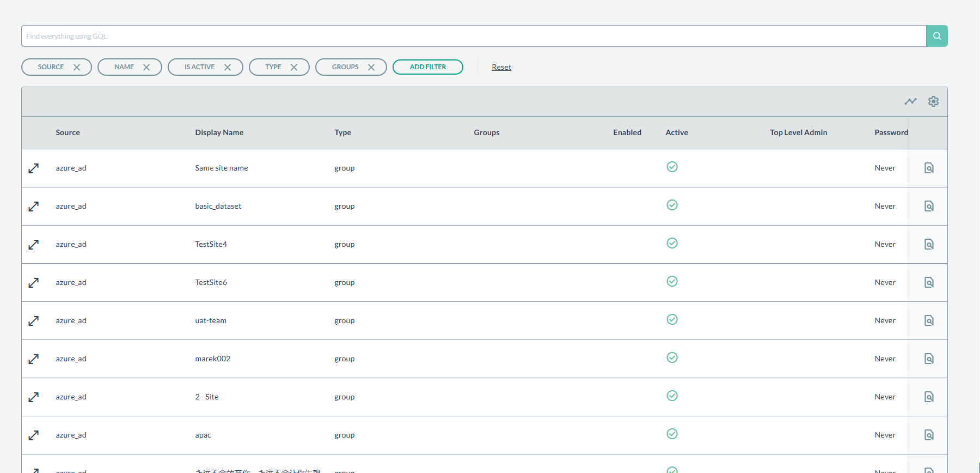This screenshot has height=473, width=980.
Task: Open the trend chart view icon
Action: pos(910,101)
